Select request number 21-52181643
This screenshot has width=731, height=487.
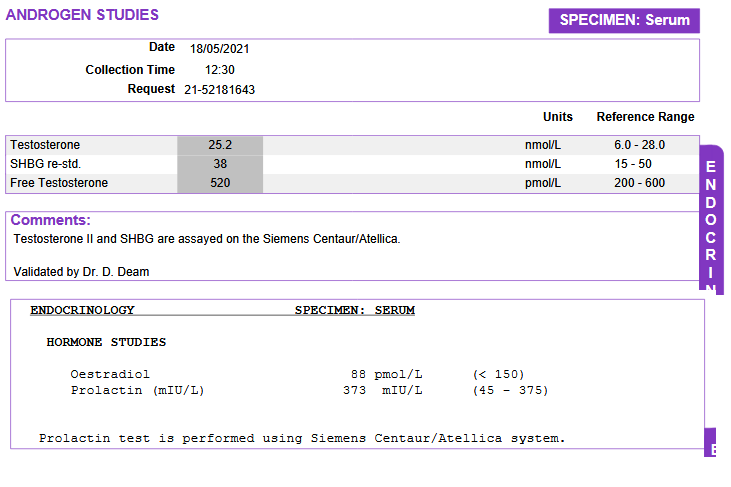220,90
